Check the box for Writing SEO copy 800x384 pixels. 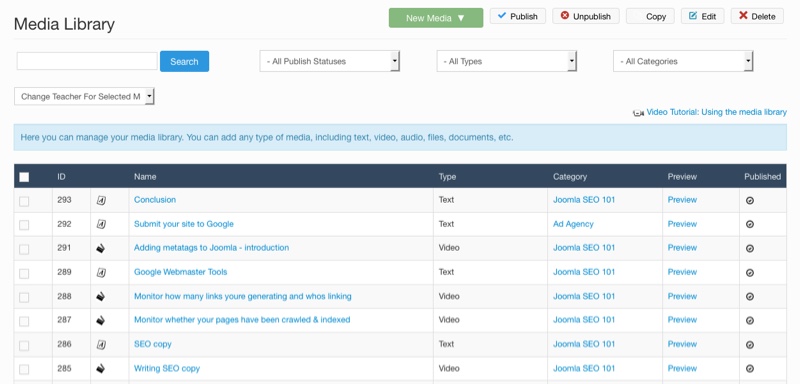[x=24, y=369]
